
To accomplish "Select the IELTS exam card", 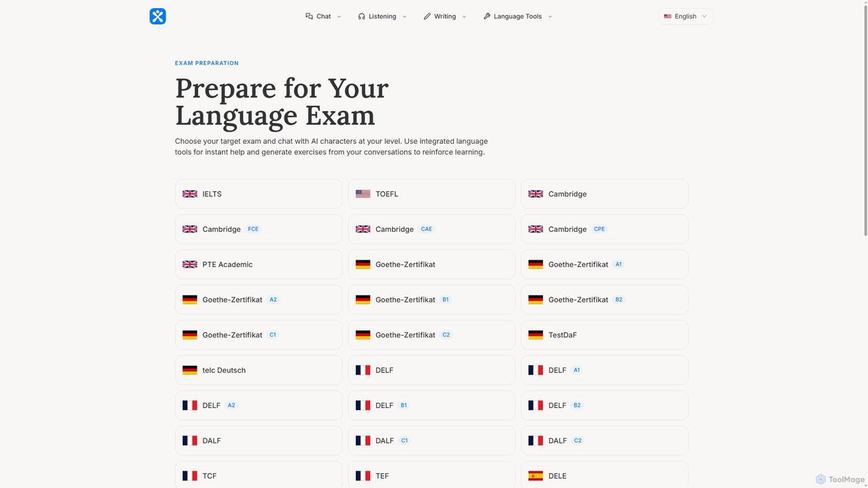I will 258,194.
